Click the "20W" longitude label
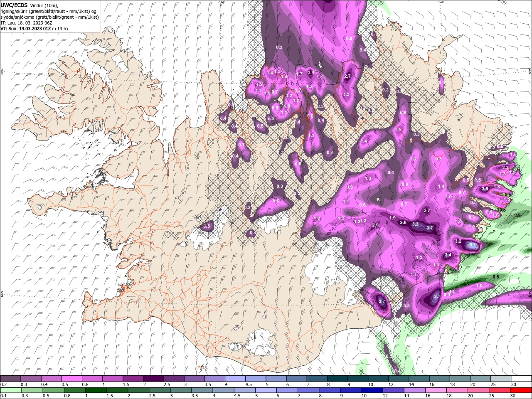Image resolution: width=532 pixels, height=399 pixels. (x=221, y=2)
